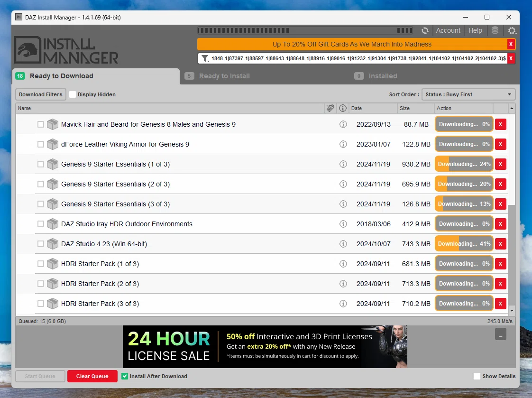
Task: Cancel download of DAZ Studio 4.23
Action: click(500, 244)
